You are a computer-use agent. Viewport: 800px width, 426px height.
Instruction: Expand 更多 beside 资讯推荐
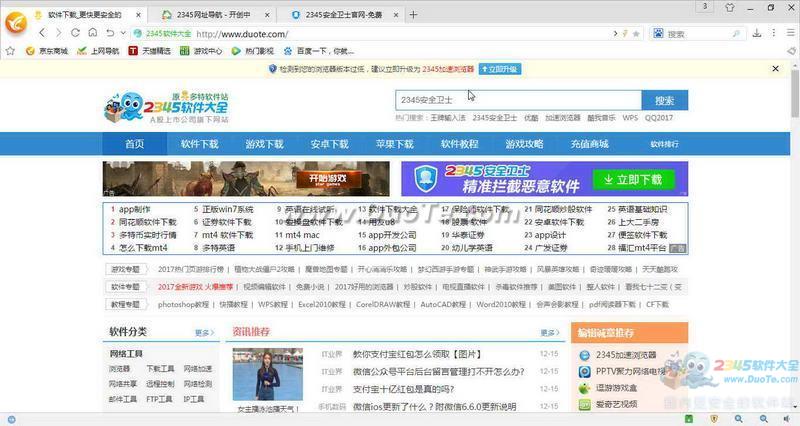click(x=550, y=333)
